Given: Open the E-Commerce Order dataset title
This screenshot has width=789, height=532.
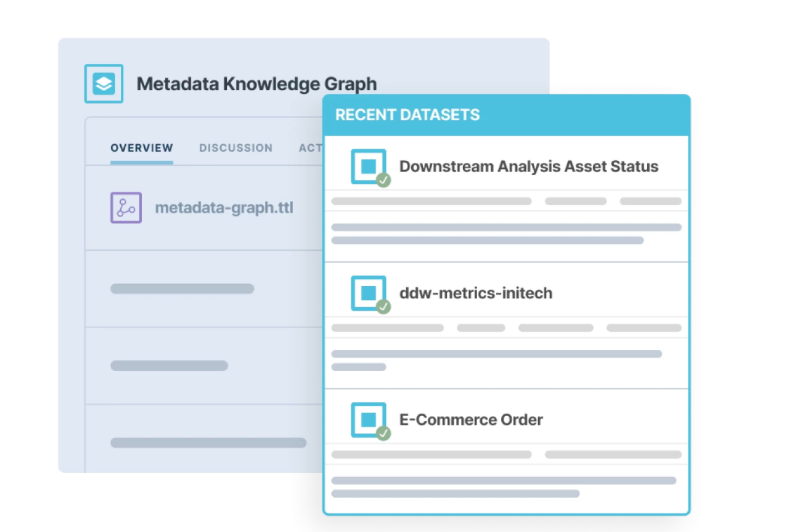Looking at the screenshot, I should click(x=471, y=420).
